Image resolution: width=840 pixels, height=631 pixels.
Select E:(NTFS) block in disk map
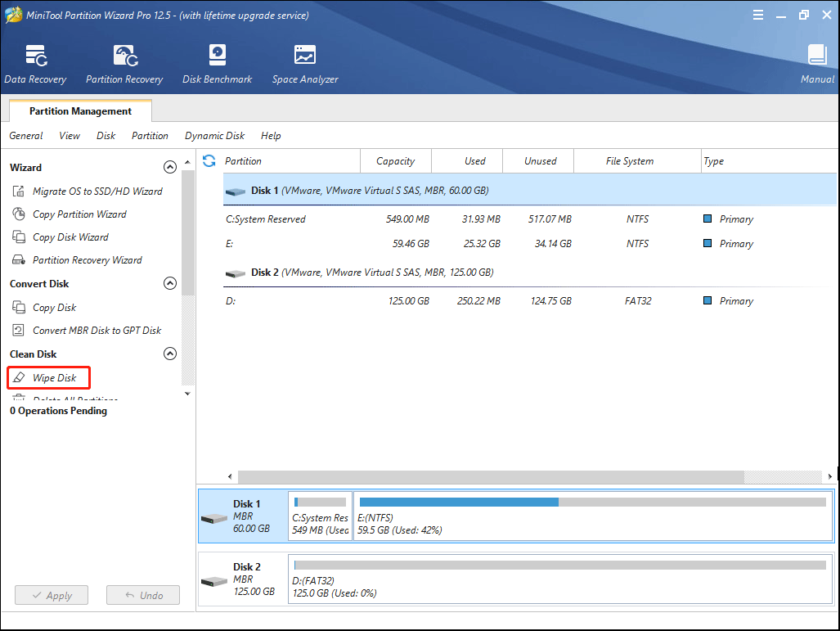point(592,516)
